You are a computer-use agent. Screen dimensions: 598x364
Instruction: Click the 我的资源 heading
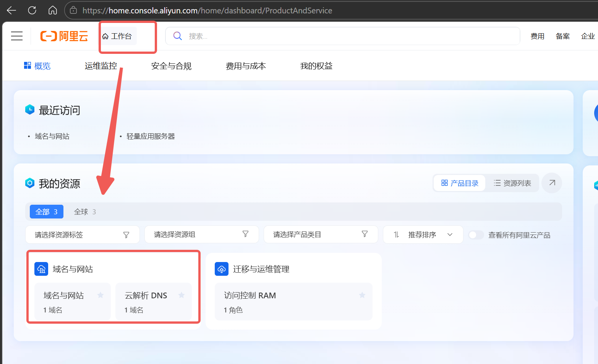tap(60, 183)
